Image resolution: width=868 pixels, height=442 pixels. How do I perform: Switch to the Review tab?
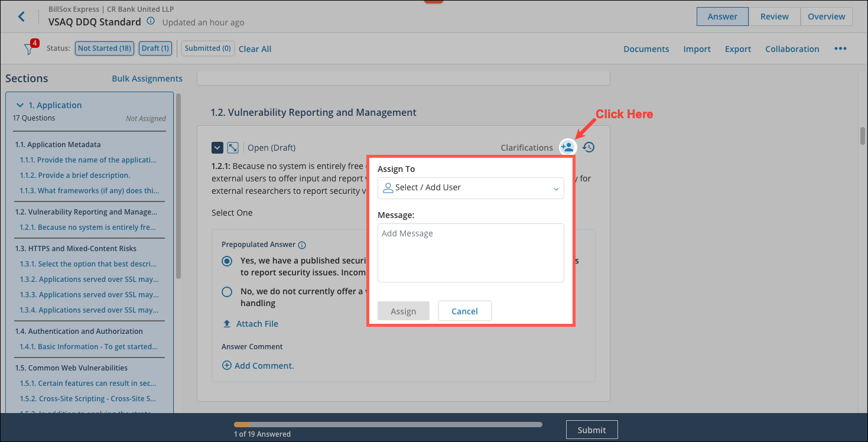click(774, 17)
